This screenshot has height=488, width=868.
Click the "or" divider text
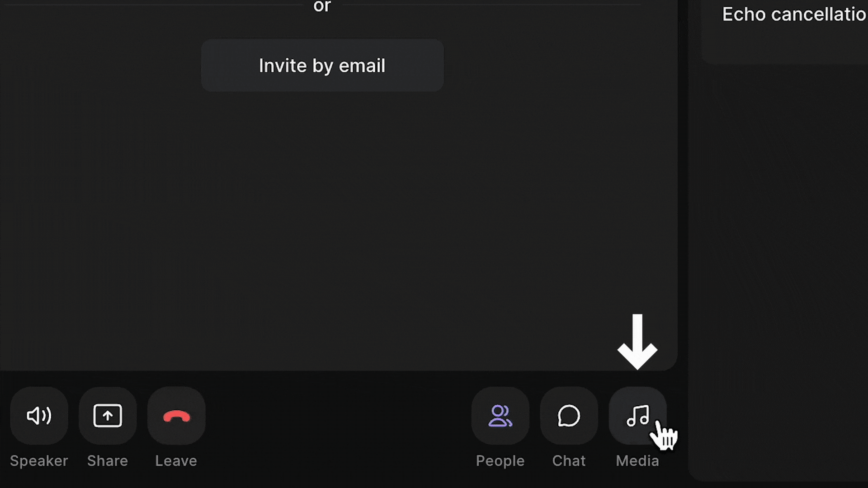(x=322, y=6)
